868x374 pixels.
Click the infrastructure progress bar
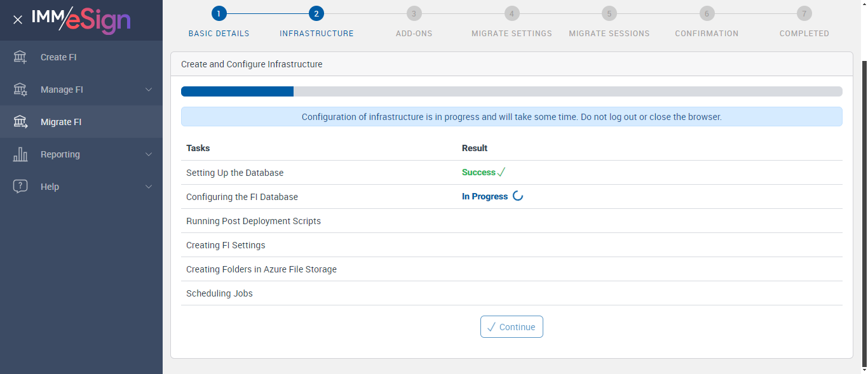point(512,91)
